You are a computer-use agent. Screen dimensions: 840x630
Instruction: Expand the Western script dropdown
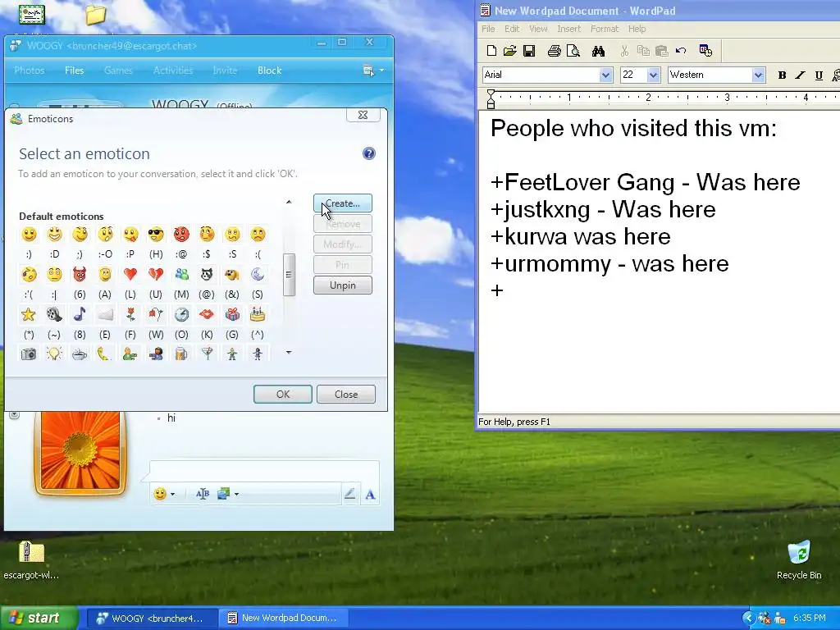pos(758,75)
